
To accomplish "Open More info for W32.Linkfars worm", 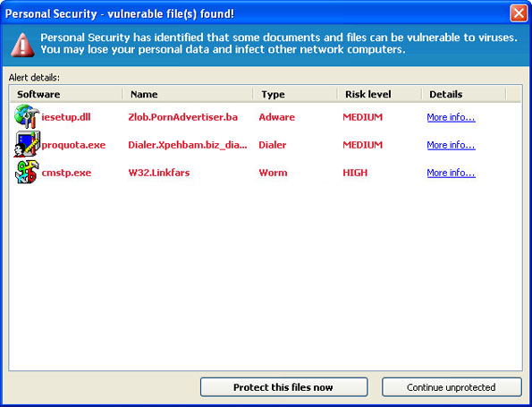I will [x=451, y=173].
